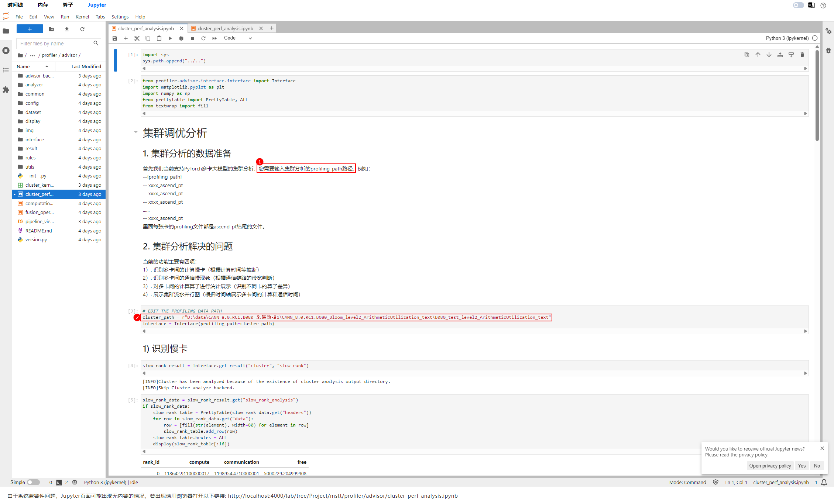Run the selected cell with the play icon

(170, 38)
